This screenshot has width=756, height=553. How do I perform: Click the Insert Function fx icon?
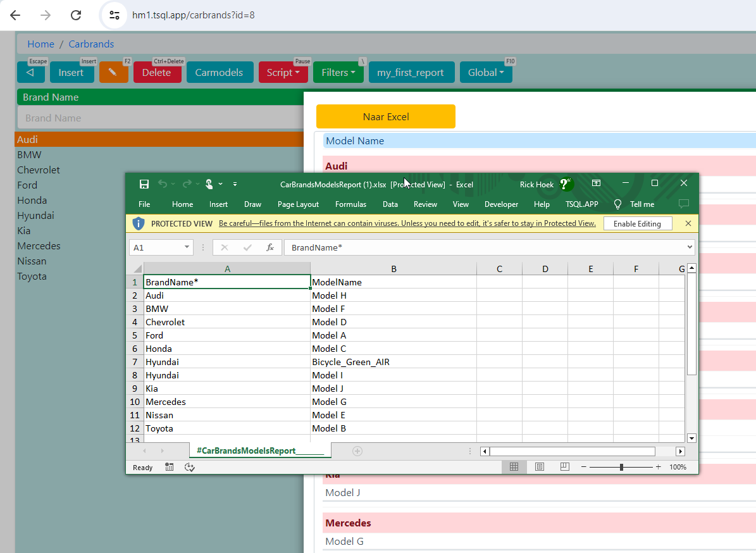click(270, 247)
